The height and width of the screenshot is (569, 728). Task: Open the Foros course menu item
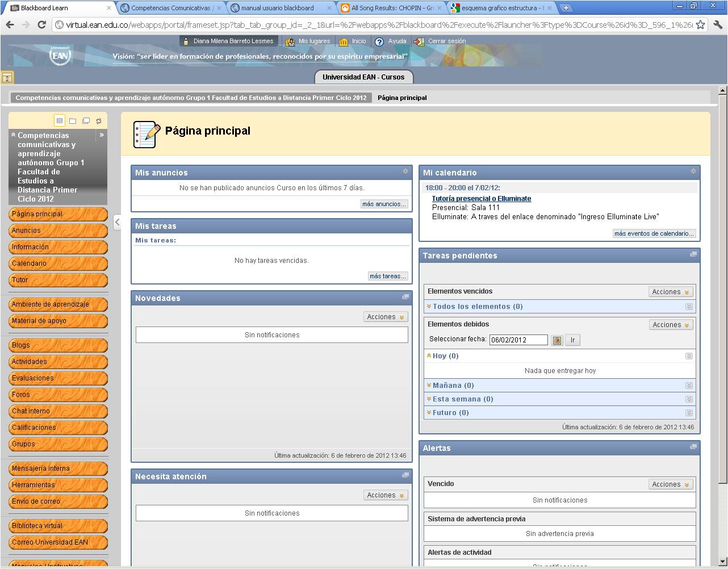(x=58, y=395)
